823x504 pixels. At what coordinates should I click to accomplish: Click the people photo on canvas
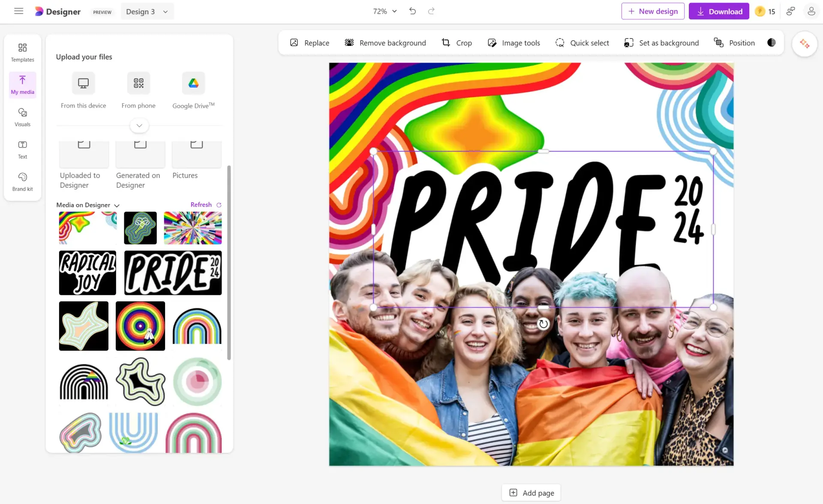tap(531, 377)
